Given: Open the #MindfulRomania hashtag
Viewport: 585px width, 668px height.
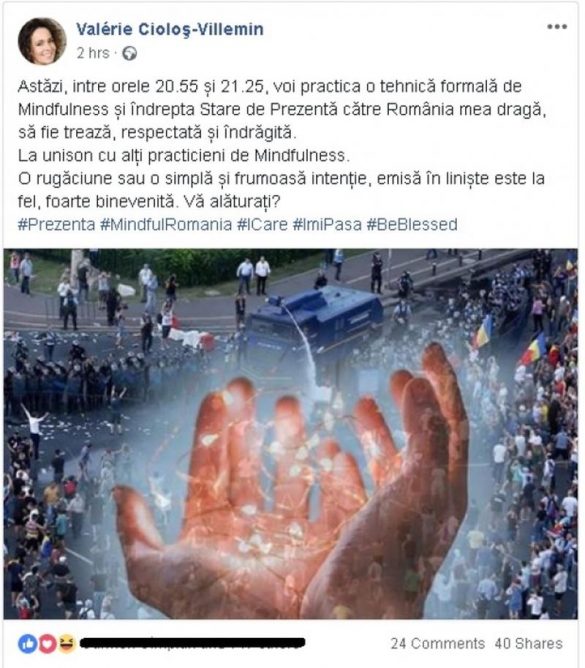Looking at the screenshot, I should click(166, 224).
